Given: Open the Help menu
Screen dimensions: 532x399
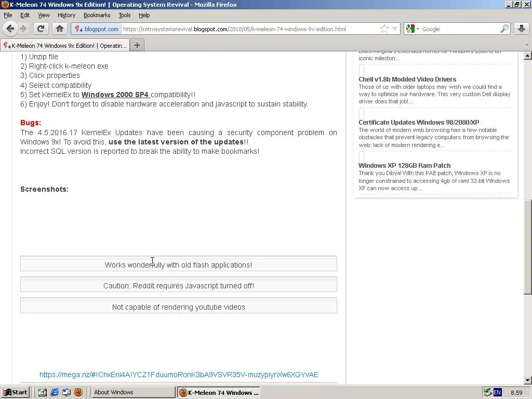Looking at the screenshot, I should (x=144, y=15).
